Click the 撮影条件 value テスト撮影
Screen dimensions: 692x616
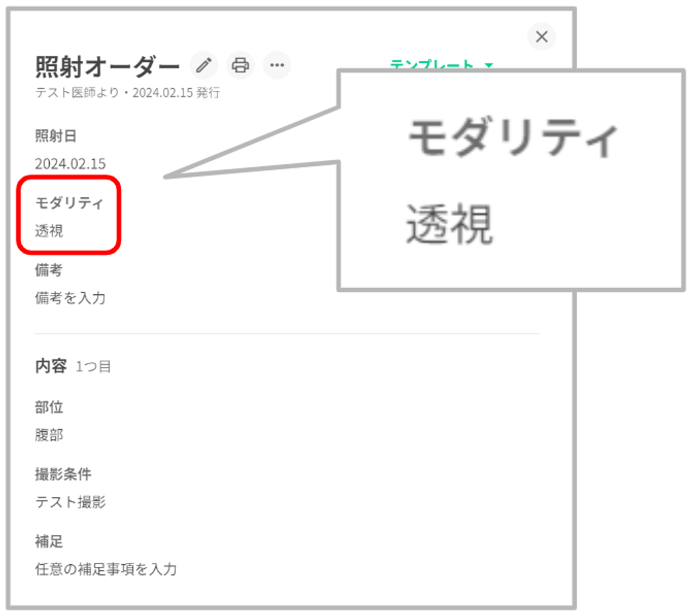tap(70, 502)
